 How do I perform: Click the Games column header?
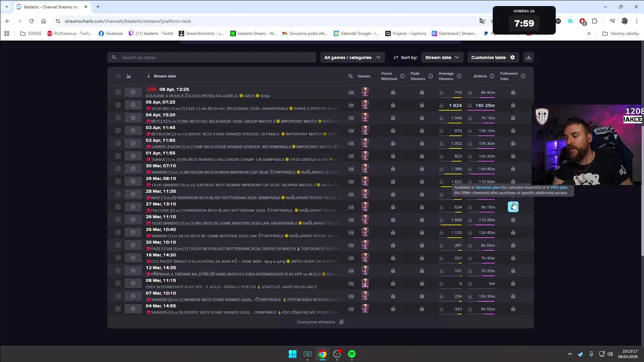point(364,76)
